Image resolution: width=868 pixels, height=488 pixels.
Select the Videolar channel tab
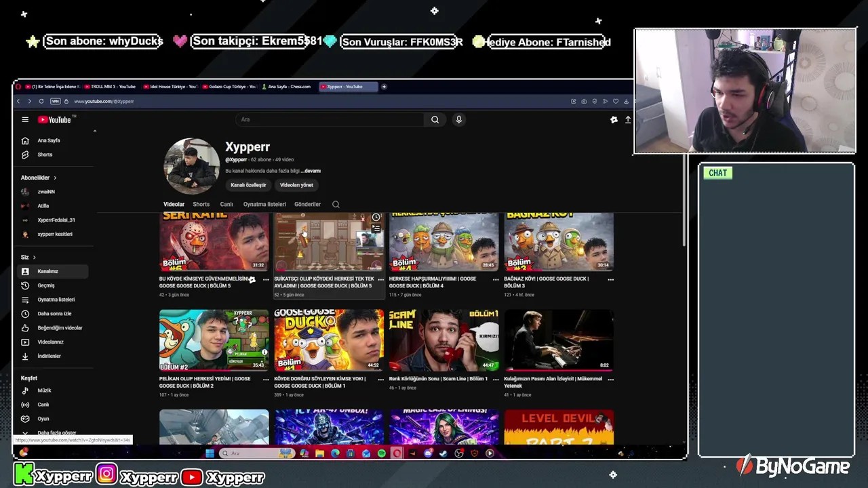(x=174, y=204)
